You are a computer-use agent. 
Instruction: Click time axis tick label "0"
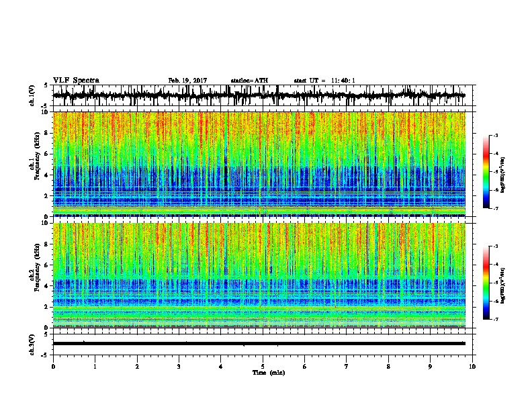pos(53,366)
